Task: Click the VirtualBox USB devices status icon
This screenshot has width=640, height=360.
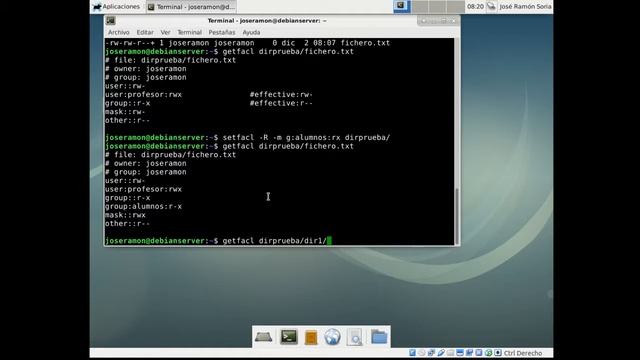Action: coord(441,353)
